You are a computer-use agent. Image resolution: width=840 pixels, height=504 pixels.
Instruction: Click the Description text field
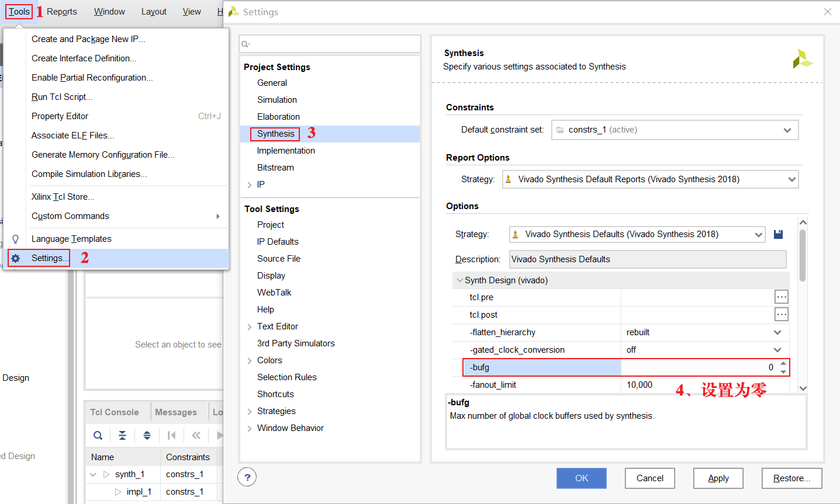click(648, 259)
